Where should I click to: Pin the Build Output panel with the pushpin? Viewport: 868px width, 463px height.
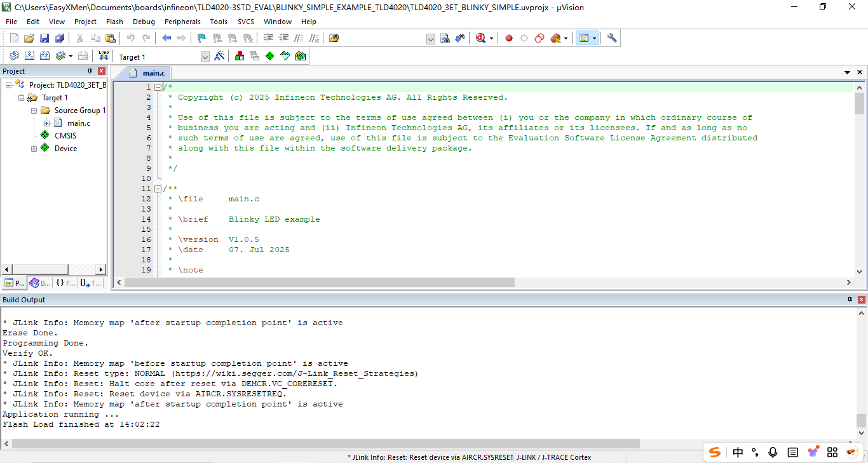point(850,300)
